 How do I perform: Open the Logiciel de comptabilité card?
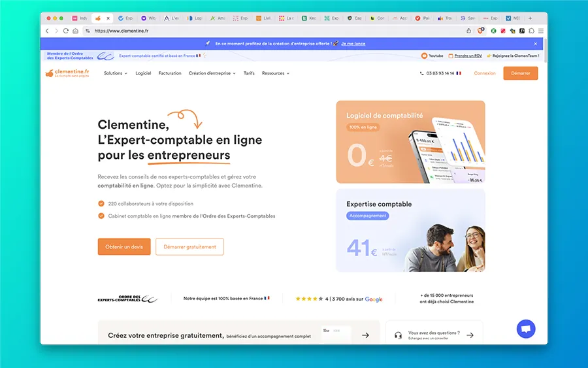[x=411, y=142]
